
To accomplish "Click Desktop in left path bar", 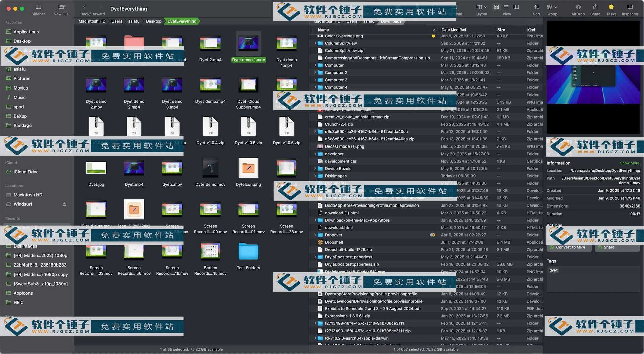I will (154, 21).
